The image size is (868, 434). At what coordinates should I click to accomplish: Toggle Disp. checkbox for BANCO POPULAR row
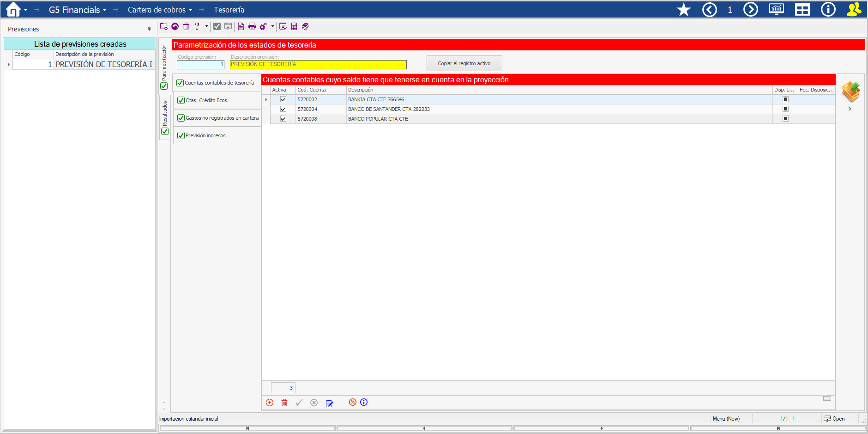(x=785, y=119)
